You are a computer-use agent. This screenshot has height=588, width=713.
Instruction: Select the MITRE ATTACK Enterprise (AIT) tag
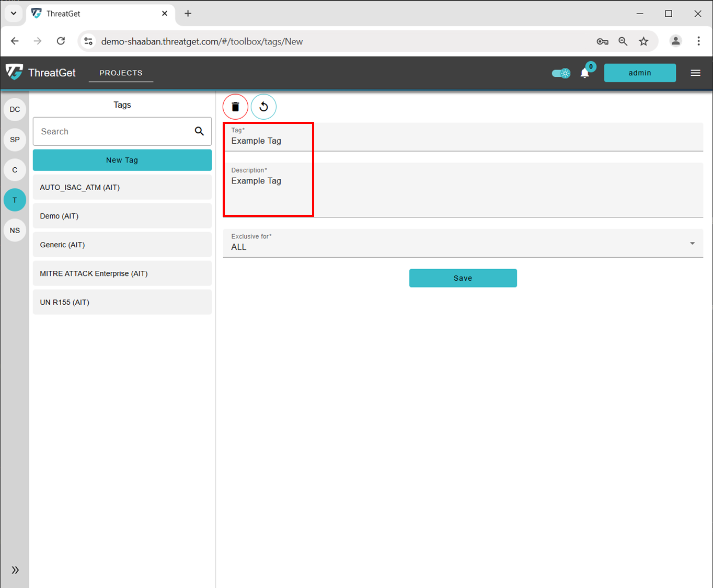point(122,273)
